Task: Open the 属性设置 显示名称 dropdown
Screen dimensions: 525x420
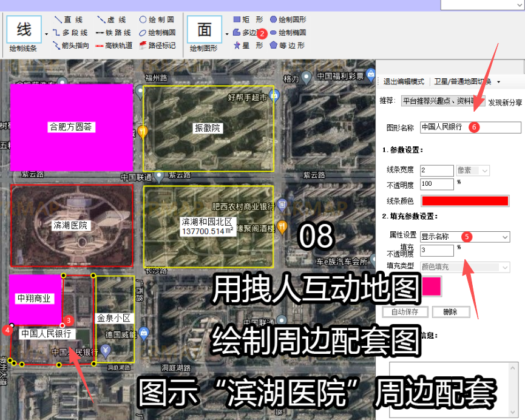Action: click(x=465, y=236)
